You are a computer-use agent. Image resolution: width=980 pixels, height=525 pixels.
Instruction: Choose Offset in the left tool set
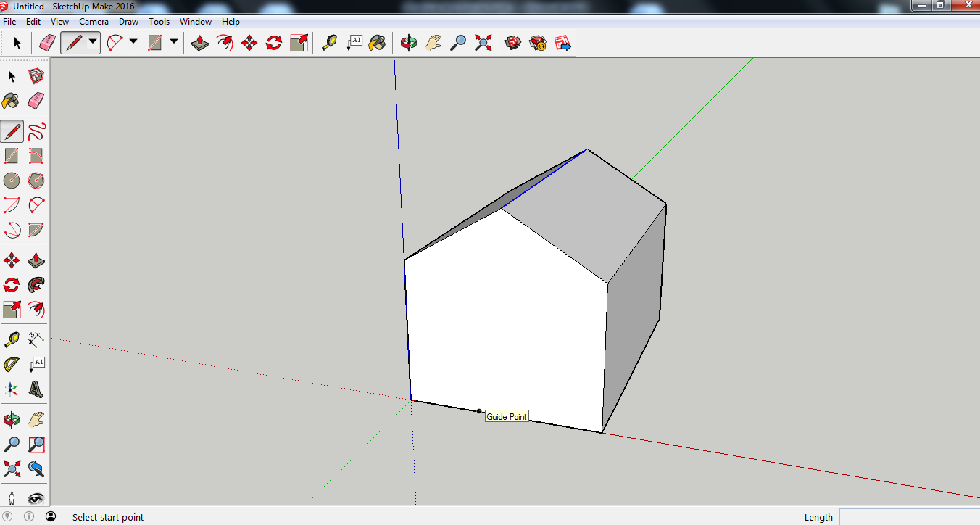pyautogui.click(x=36, y=310)
